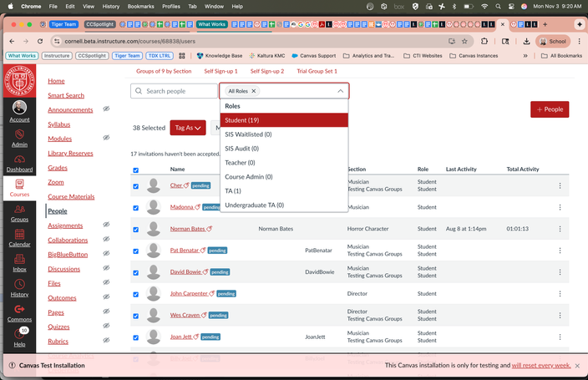Uncheck the checkbox for John Carpenter
This screenshot has height=380, width=588.
[x=136, y=294]
